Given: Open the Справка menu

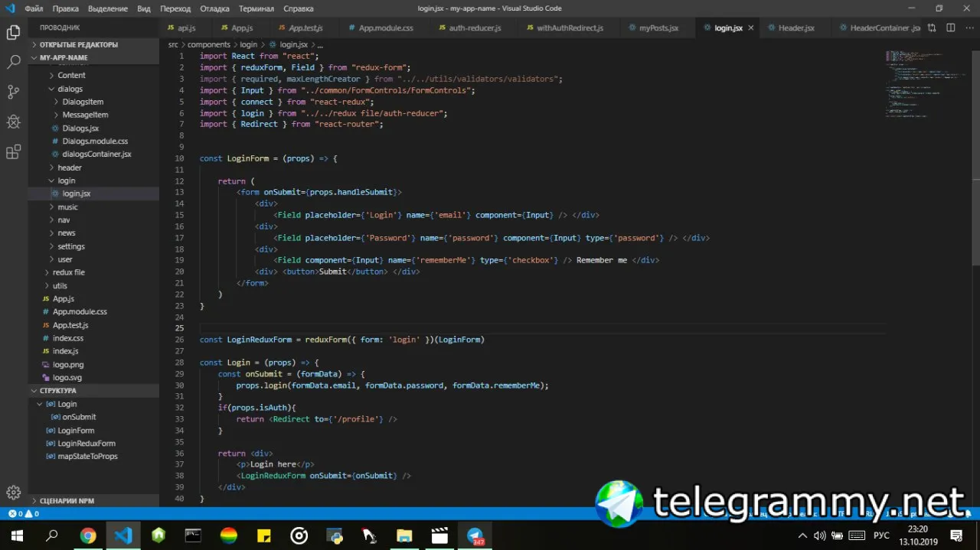Looking at the screenshot, I should click(298, 8).
